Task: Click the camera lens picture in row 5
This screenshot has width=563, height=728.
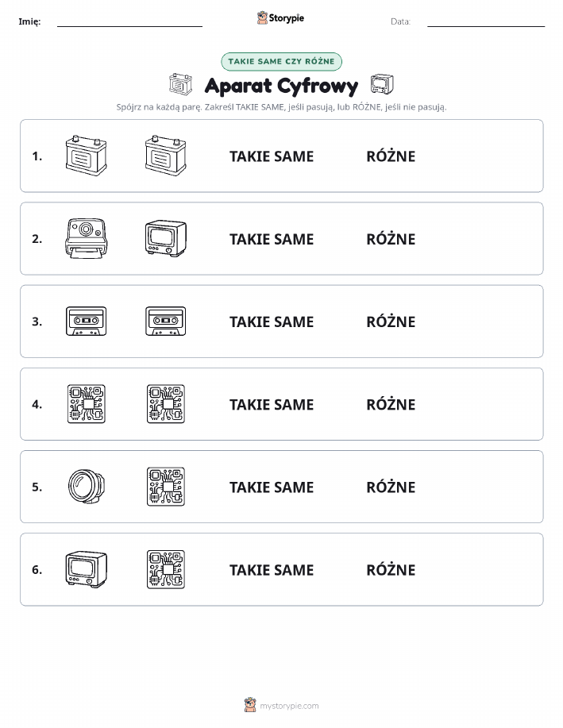Action: (x=86, y=487)
